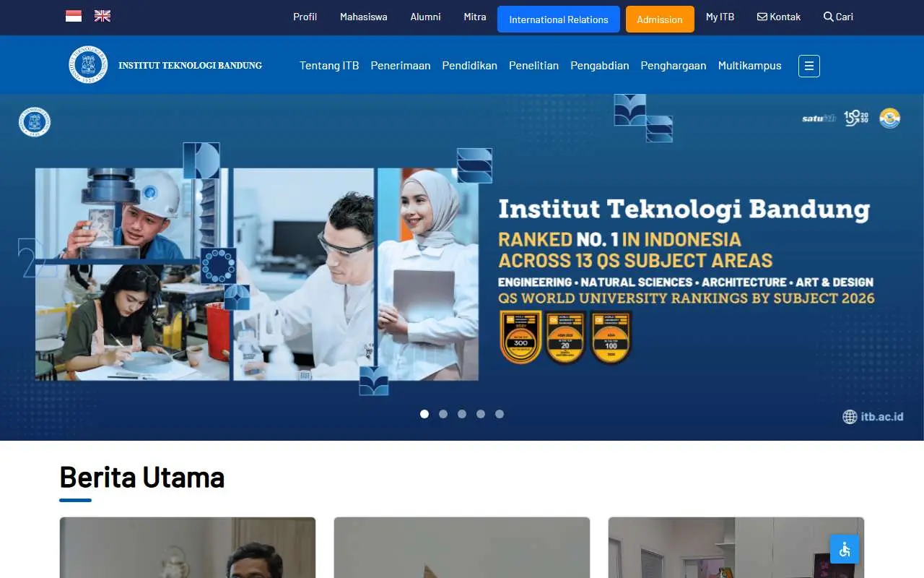Open Alumni in top bar
Image resolution: width=924 pixels, height=578 pixels.
tap(426, 17)
